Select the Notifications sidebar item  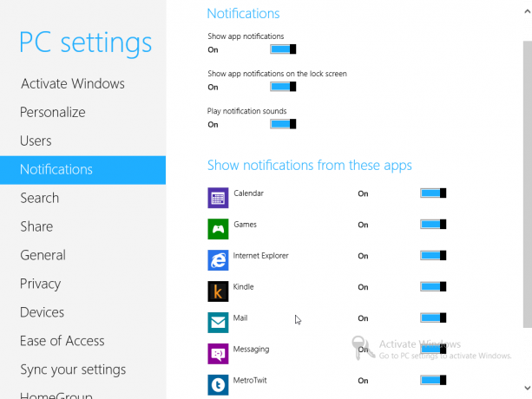tap(82, 170)
